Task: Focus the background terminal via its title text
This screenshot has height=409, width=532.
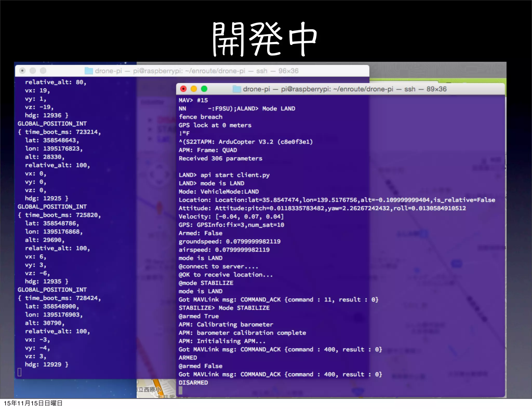Action: pos(196,71)
